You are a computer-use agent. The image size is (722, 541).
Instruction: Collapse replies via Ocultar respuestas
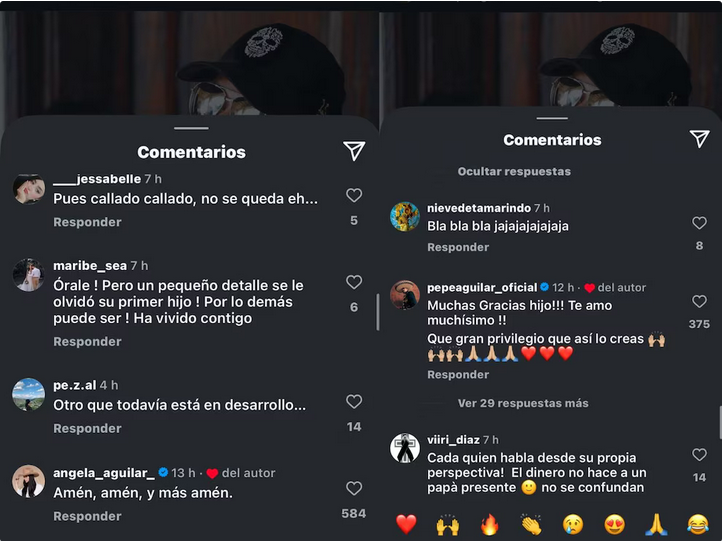pos(514,171)
